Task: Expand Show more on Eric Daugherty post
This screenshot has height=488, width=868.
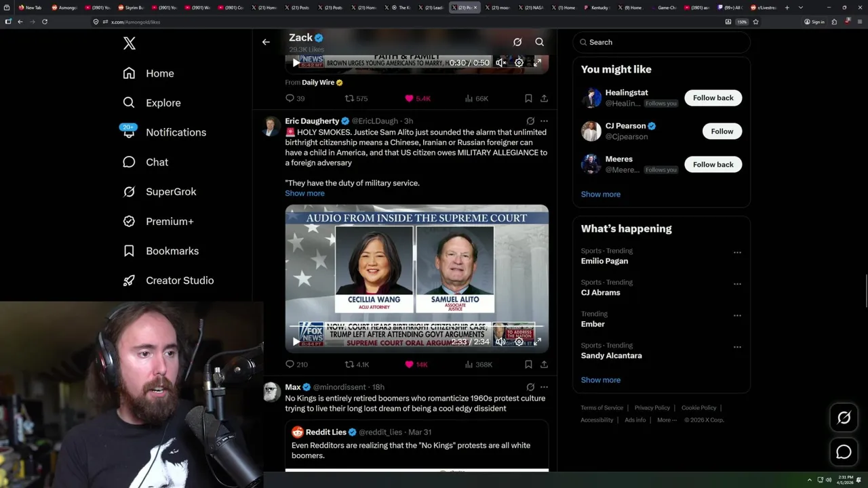Action: click(304, 193)
